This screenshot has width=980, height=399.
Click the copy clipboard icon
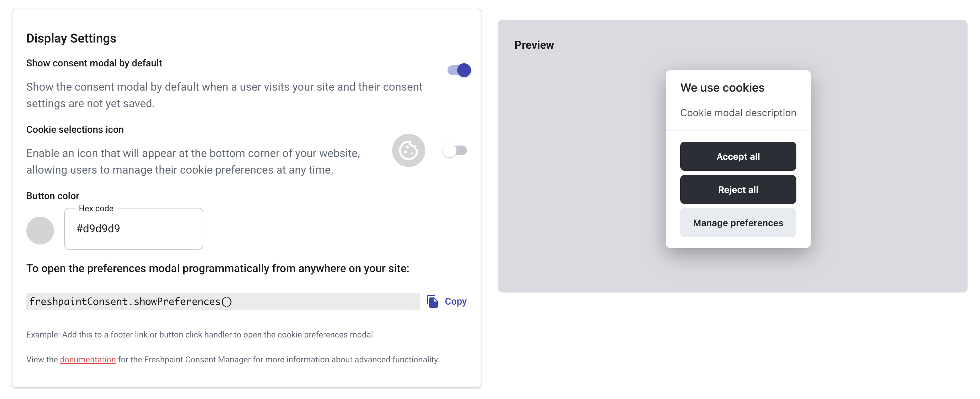432,301
